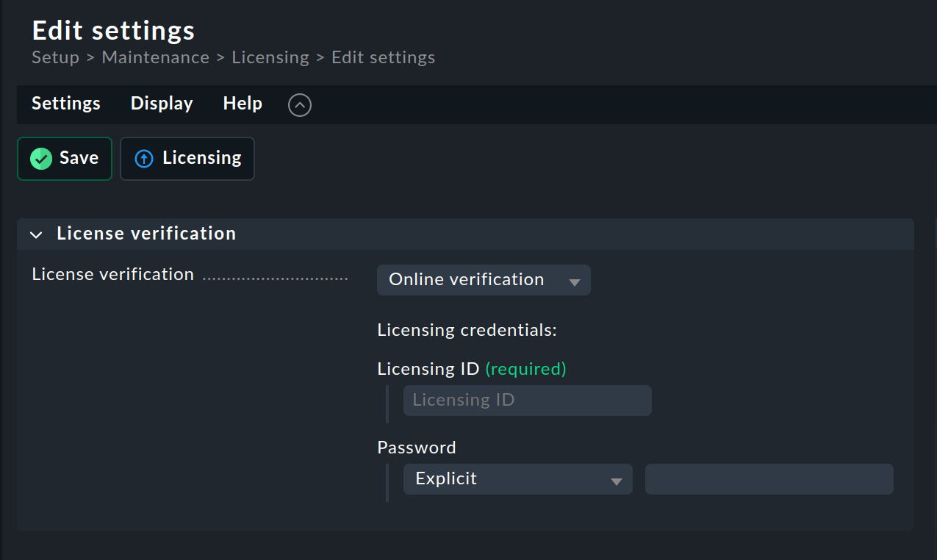Image resolution: width=937 pixels, height=560 pixels.
Task: Go to Setup in breadcrumb
Action: (56, 57)
